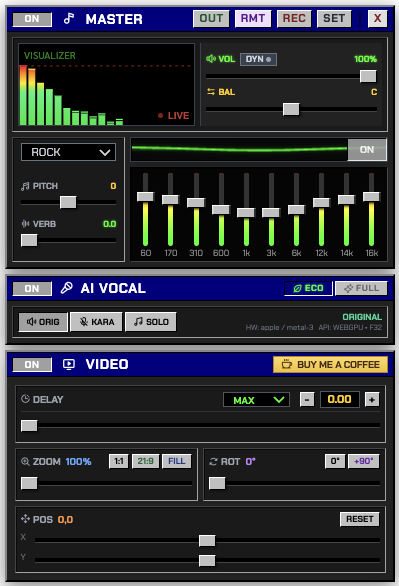
Task: Toggle the DYN dynamics button
Action: [x=258, y=59]
